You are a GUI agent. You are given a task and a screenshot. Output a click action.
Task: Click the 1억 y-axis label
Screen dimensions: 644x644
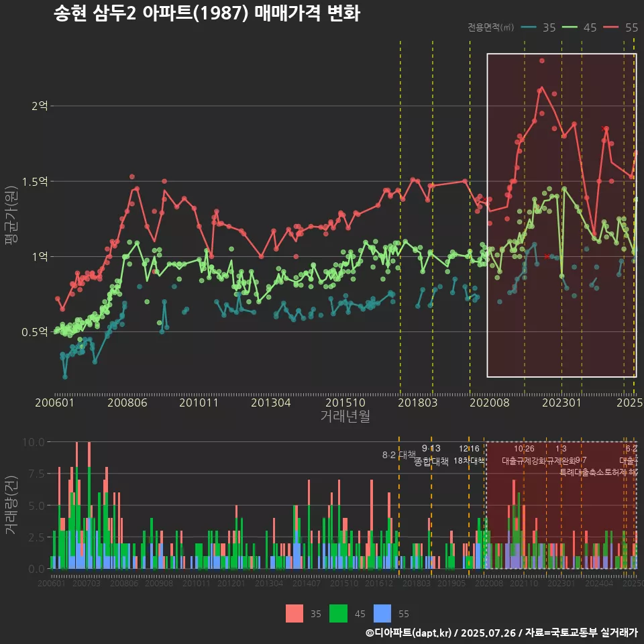tap(40, 257)
